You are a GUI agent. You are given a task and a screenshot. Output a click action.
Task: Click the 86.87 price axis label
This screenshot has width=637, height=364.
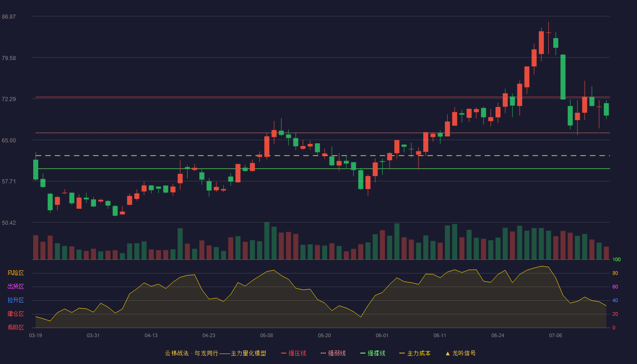pyautogui.click(x=9, y=17)
